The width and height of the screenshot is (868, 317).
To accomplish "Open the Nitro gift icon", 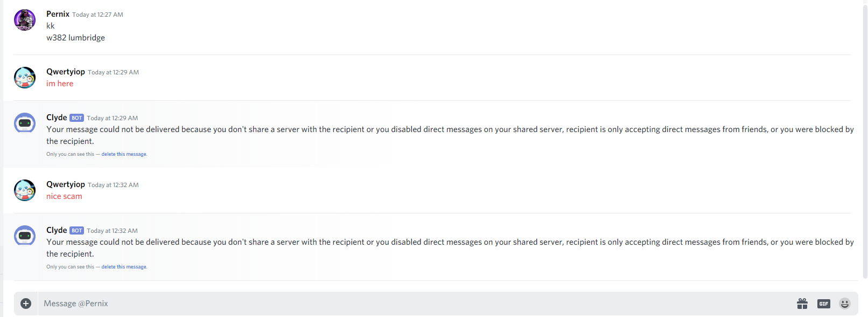I will [802, 304].
